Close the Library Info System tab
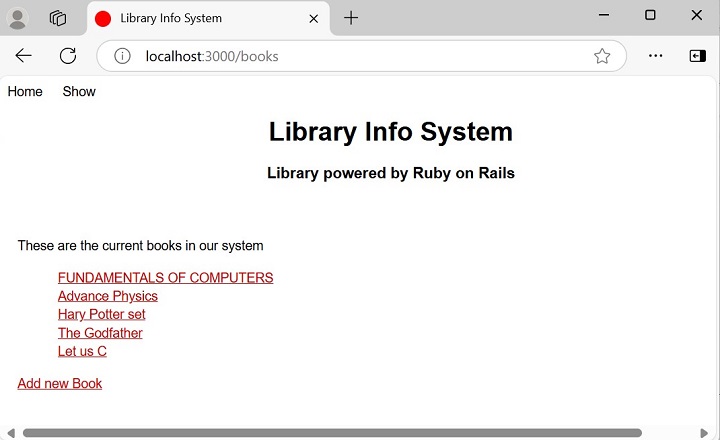 coord(313,18)
